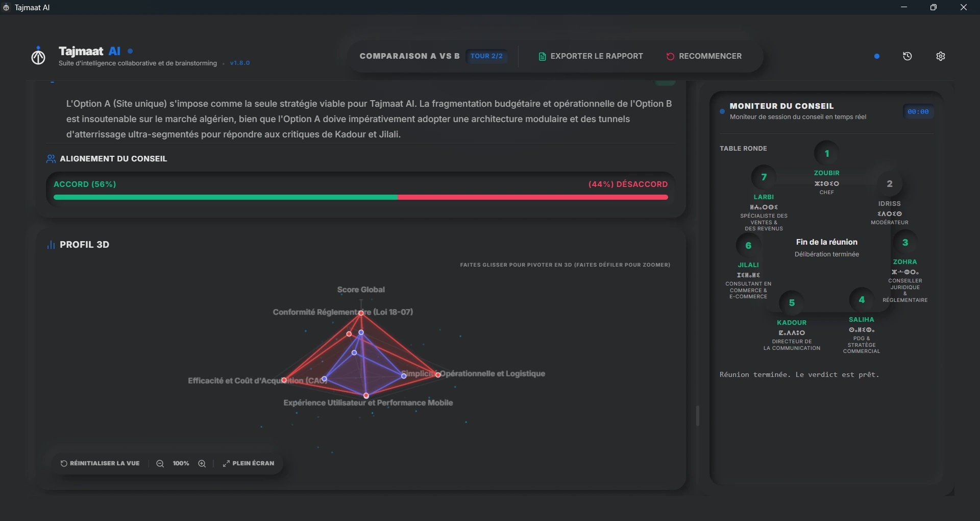Select council member 2 Idriss seat
This screenshot has width=980, height=521.
(x=890, y=184)
